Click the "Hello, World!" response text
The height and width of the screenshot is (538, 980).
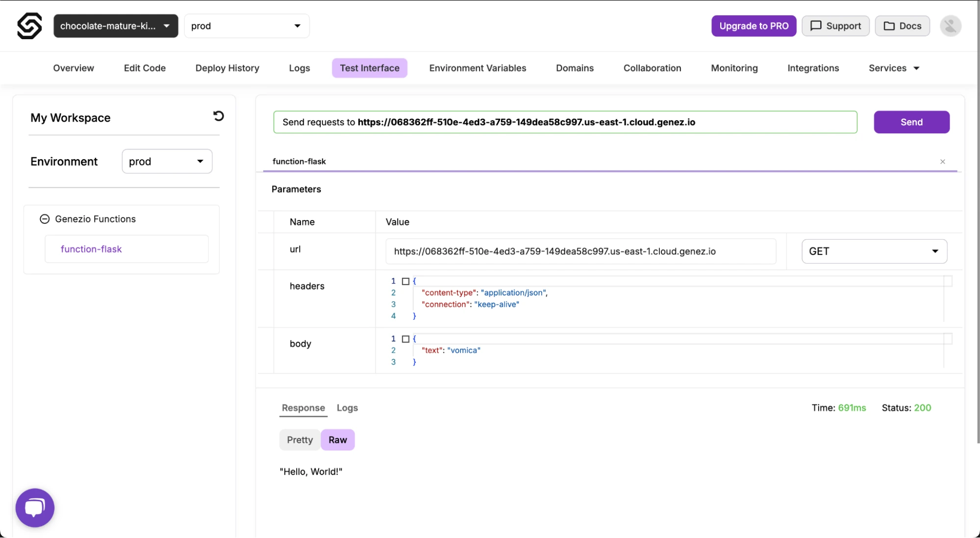coord(311,472)
